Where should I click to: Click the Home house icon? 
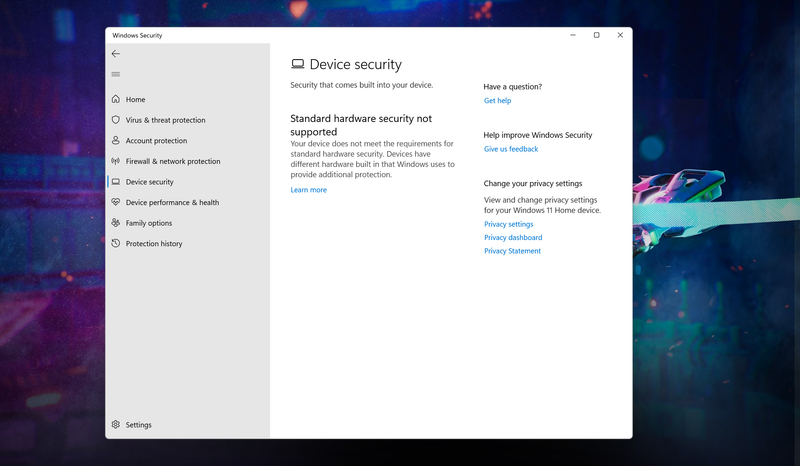[x=116, y=100]
